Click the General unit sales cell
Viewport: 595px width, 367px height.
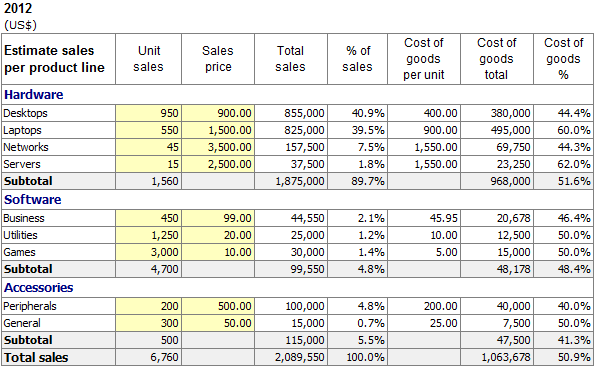click(x=148, y=323)
